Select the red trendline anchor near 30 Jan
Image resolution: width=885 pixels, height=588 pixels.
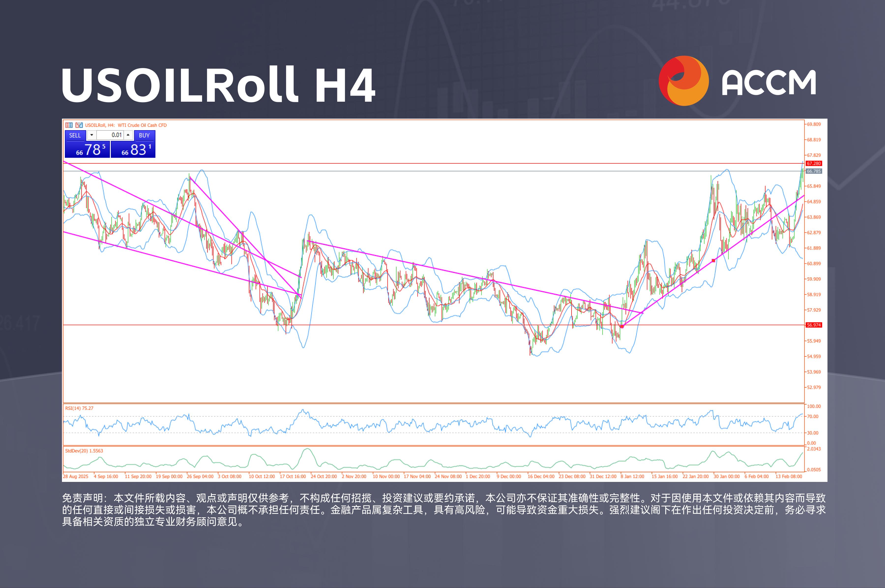click(713, 261)
